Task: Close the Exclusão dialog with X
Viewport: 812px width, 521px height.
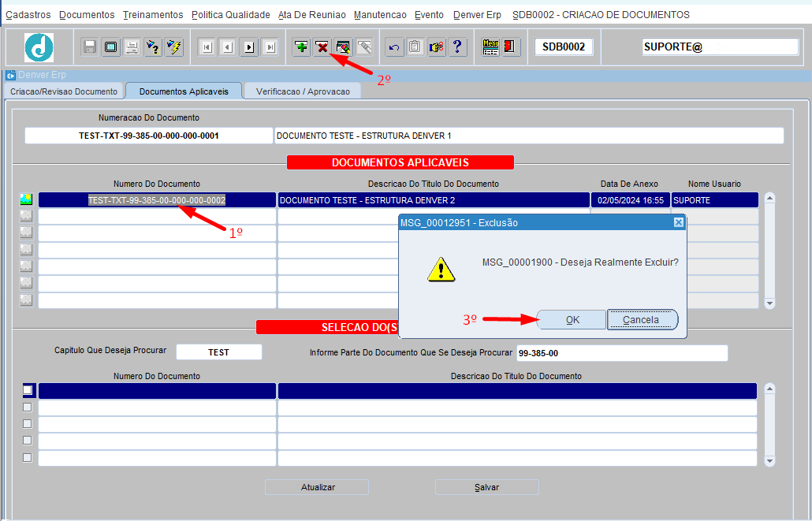Action: pos(679,222)
